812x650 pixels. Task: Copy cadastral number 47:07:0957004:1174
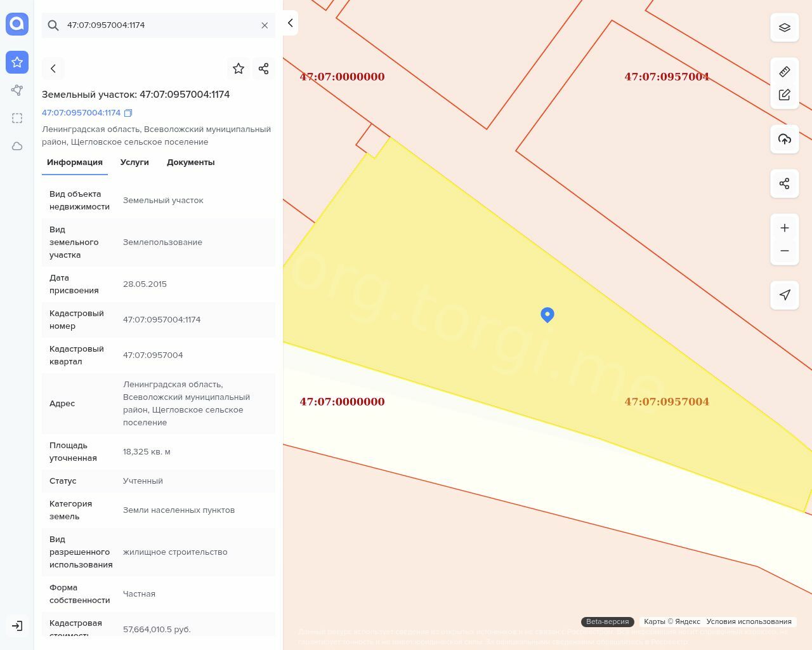[x=128, y=113]
